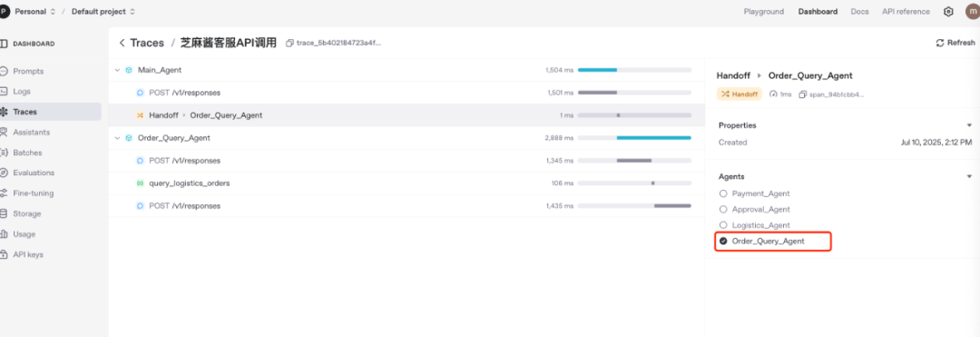
Task: Select the Payment_Agent radio option
Action: (723, 193)
